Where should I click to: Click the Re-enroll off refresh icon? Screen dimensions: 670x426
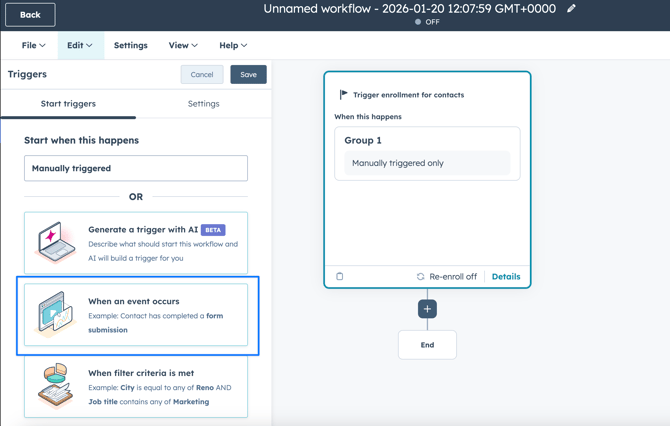(x=421, y=277)
